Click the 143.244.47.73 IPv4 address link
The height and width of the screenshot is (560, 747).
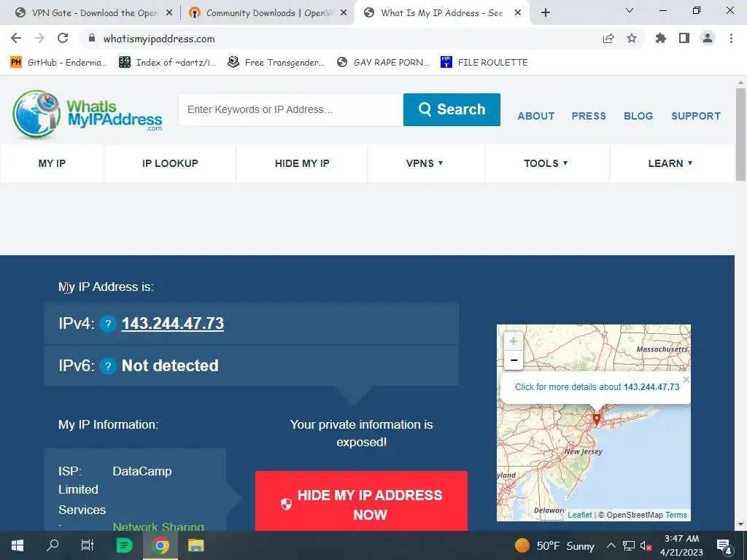click(x=172, y=324)
